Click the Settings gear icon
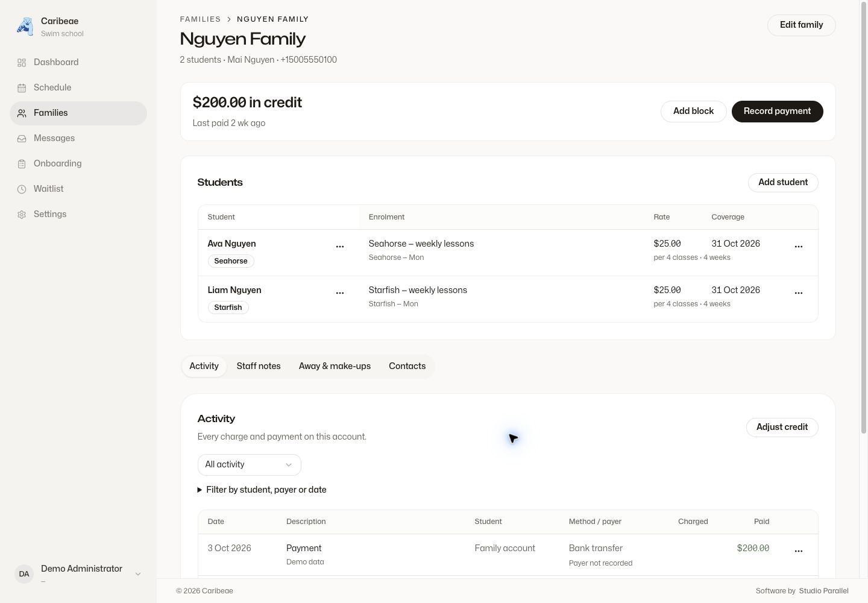Image resolution: width=868 pixels, height=603 pixels. pyautogui.click(x=22, y=215)
